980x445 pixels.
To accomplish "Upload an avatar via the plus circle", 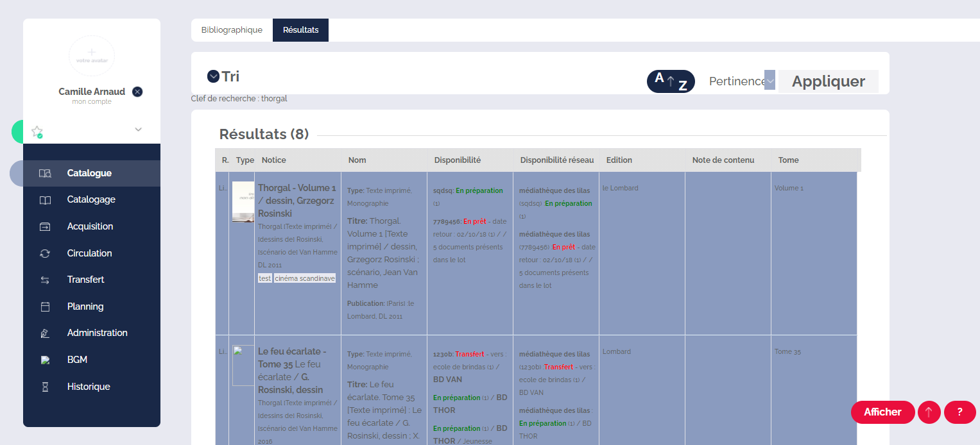I will click(92, 56).
